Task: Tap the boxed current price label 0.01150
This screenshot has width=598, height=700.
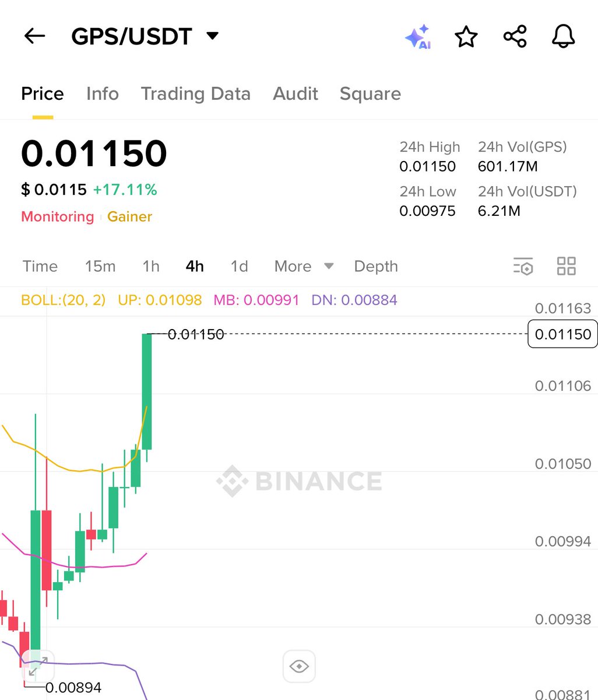Action: click(562, 334)
